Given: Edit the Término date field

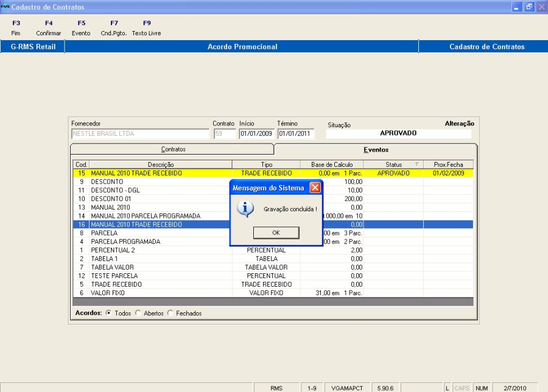Looking at the screenshot, I should click(296, 133).
